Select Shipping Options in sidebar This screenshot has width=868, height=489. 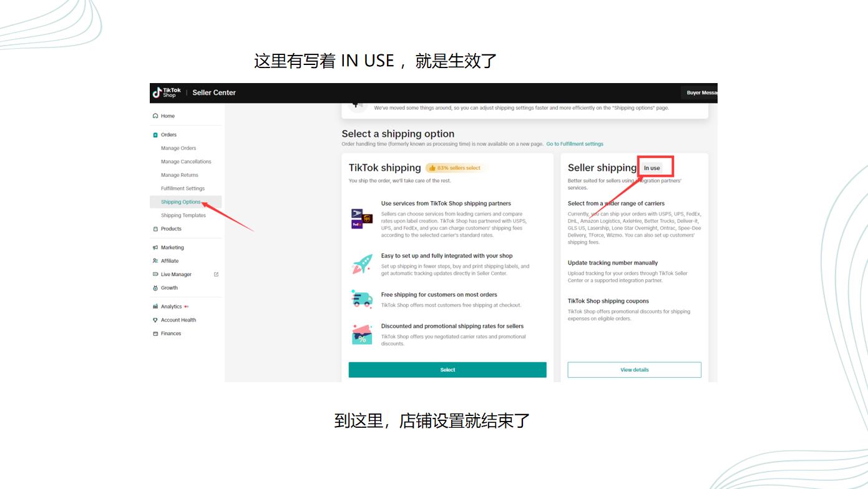click(185, 202)
